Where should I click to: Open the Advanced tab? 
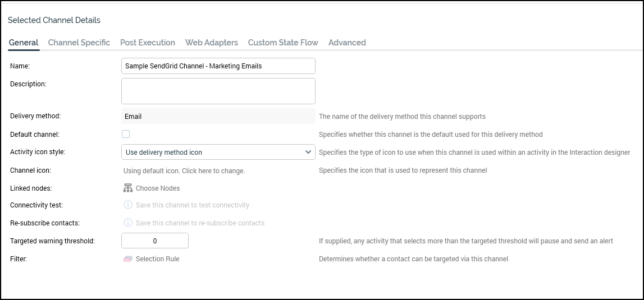(347, 43)
